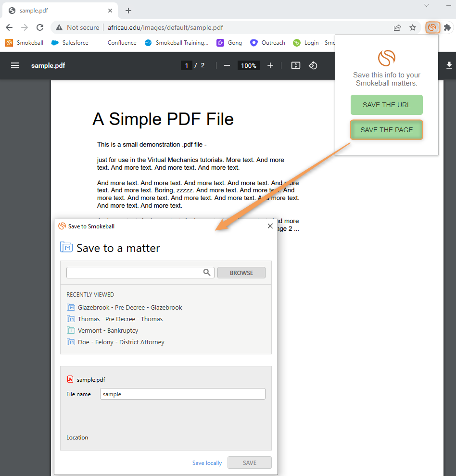Click the File name input field

point(182,394)
